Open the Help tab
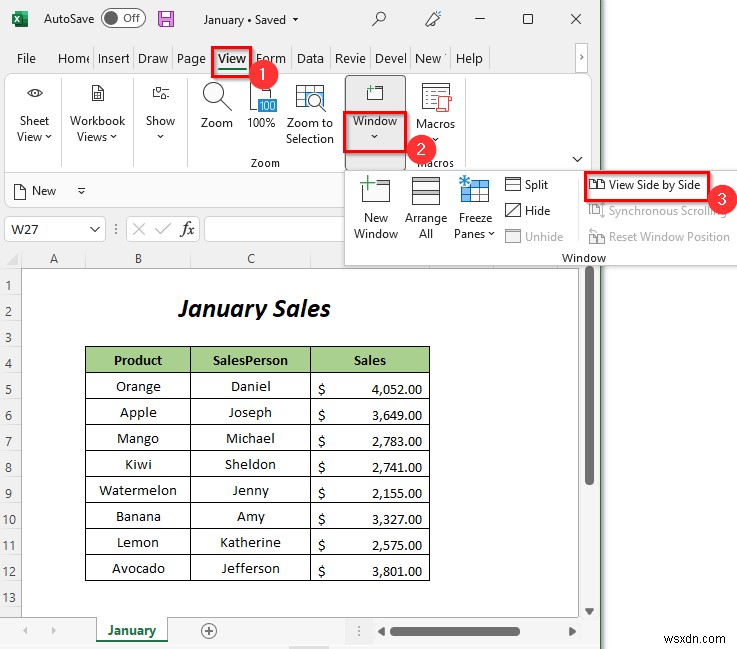Image resolution: width=737 pixels, height=649 pixels. click(469, 58)
